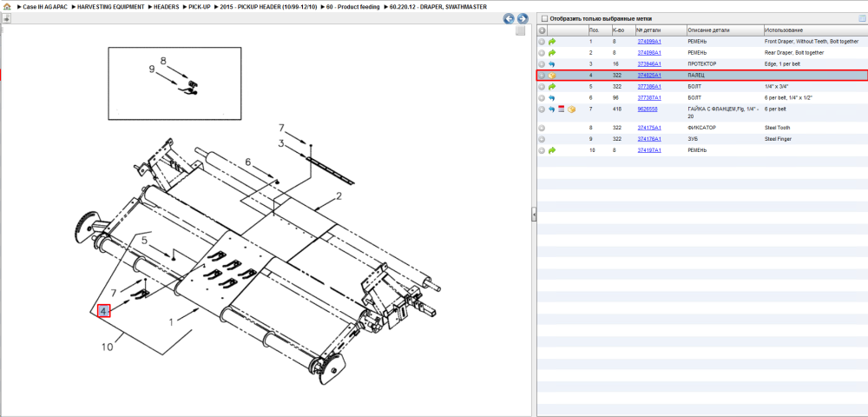Viewport: 868px width, 417px height.
Task: Select callout 5 on the diagram
Action: pos(144,241)
